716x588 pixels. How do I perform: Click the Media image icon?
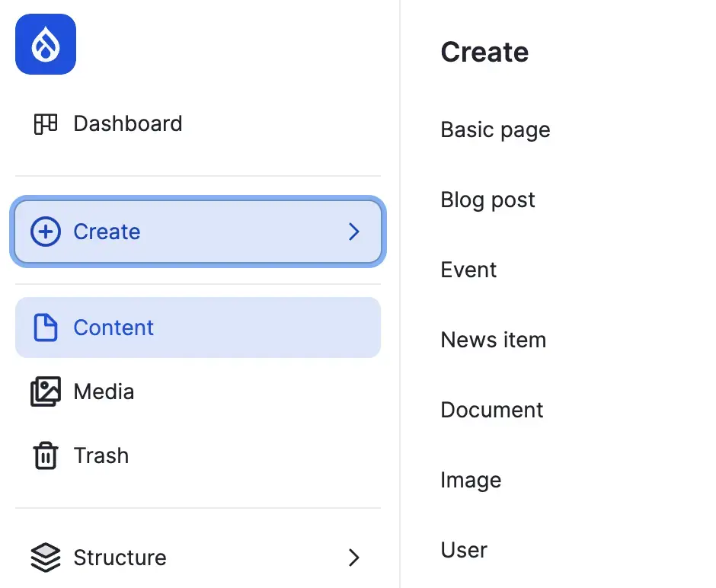pyautogui.click(x=46, y=391)
